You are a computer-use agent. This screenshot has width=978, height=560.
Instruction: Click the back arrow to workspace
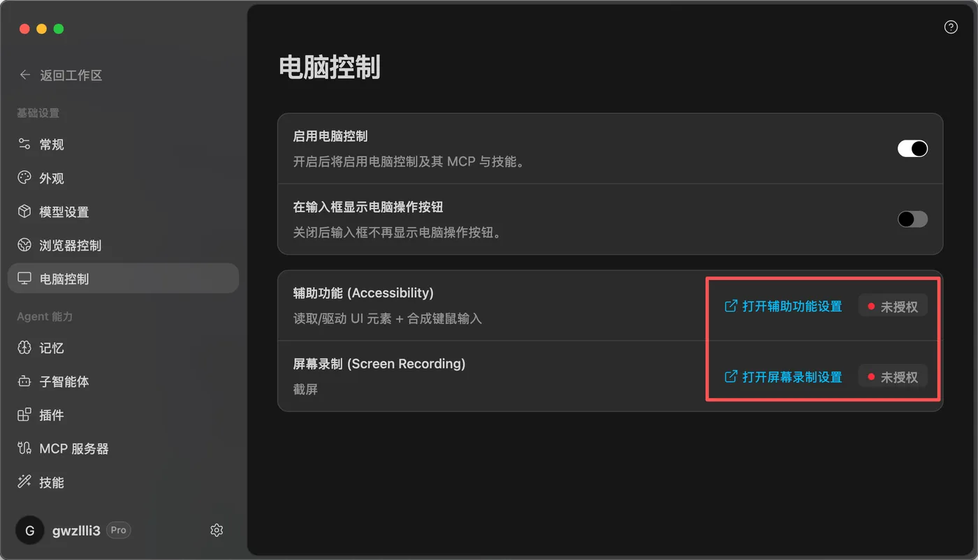(x=25, y=75)
